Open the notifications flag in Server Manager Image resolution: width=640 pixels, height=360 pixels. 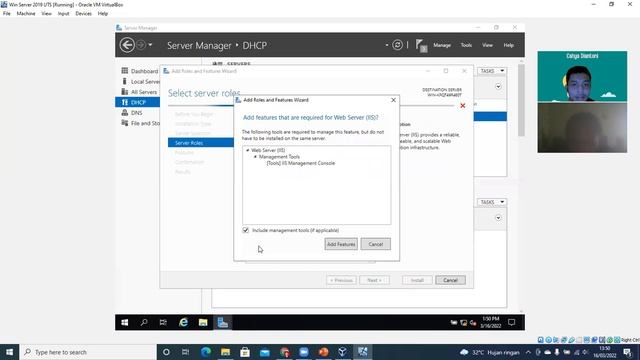click(421, 45)
